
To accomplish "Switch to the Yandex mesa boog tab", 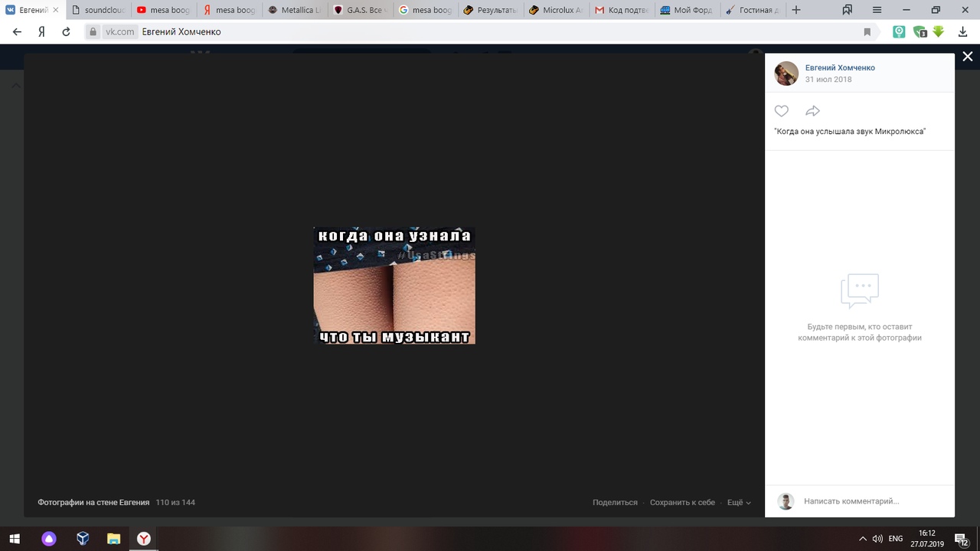I will click(x=228, y=10).
